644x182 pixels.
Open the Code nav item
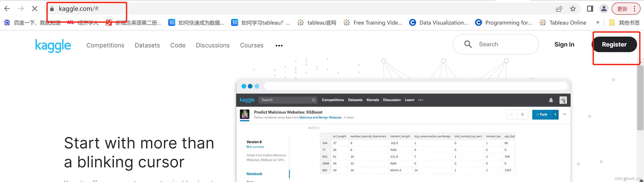pyautogui.click(x=178, y=45)
